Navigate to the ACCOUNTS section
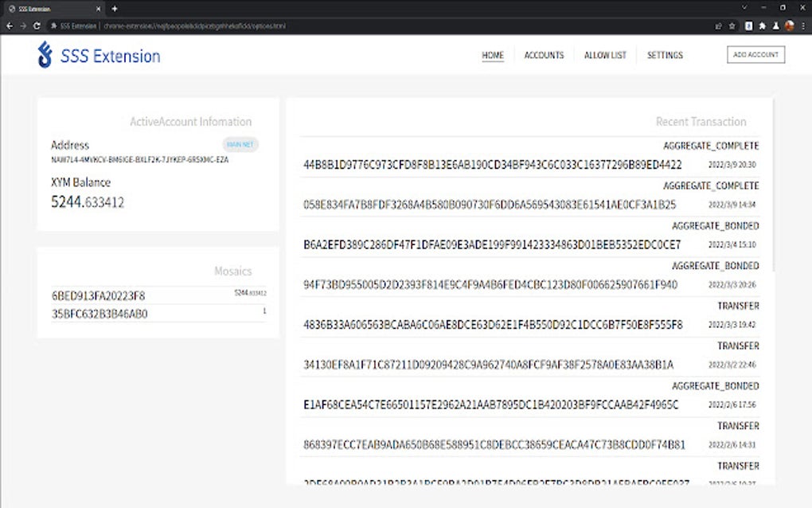This screenshot has width=812, height=508. [x=544, y=55]
